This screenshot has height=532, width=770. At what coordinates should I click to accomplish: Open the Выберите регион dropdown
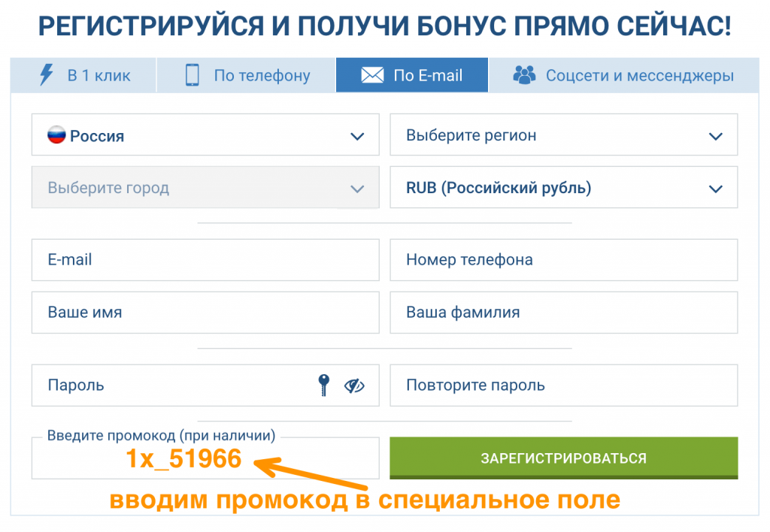[x=562, y=135]
